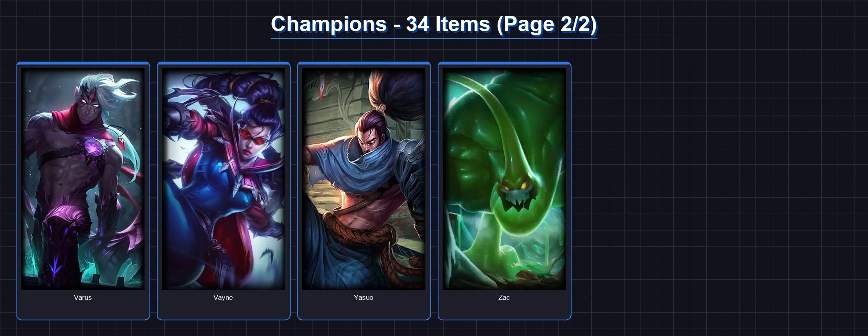Click the word Champions in the heading
Image resolution: width=868 pixels, height=336 pixels.
pyautogui.click(x=329, y=24)
